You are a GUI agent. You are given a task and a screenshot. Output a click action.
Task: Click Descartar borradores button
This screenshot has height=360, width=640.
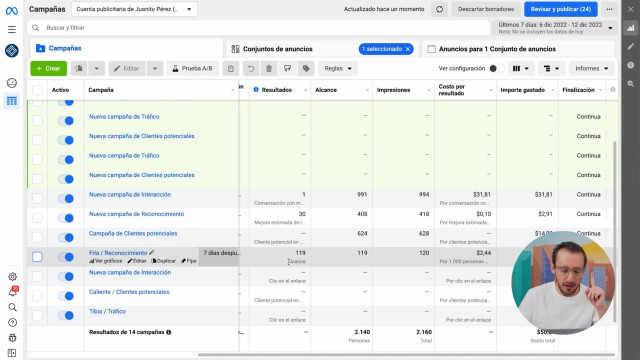(486, 9)
